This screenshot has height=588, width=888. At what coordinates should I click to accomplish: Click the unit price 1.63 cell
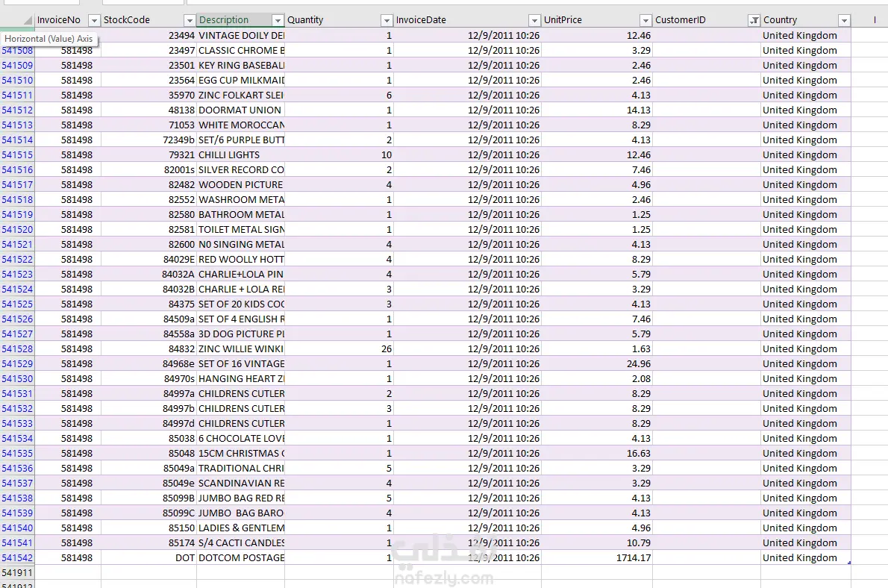(x=597, y=349)
